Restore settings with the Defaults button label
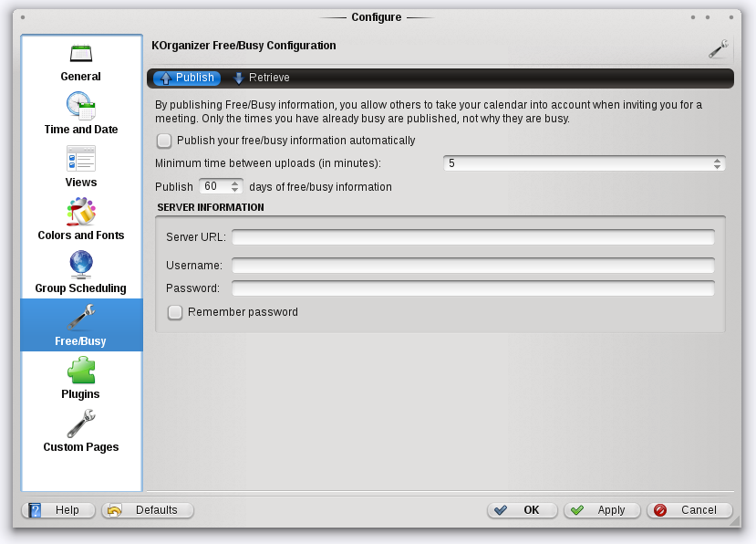This screenshot has width=756, height=544. tap(157, 510)
